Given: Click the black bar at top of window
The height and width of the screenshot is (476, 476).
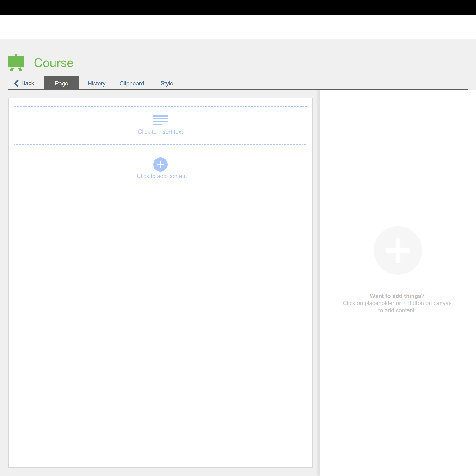Looking at the screenshot, I should pos(238,7).
